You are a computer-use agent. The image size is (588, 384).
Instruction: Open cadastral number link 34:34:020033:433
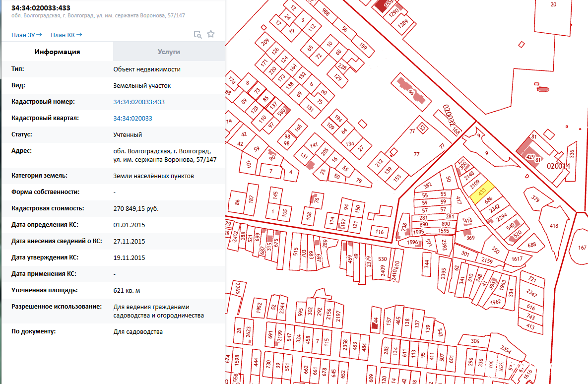click(139, 102)
